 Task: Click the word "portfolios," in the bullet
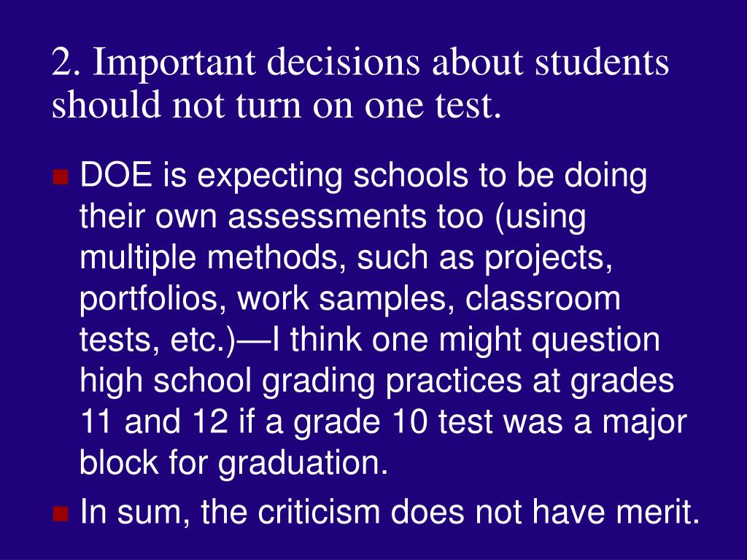tap(152, 300)
